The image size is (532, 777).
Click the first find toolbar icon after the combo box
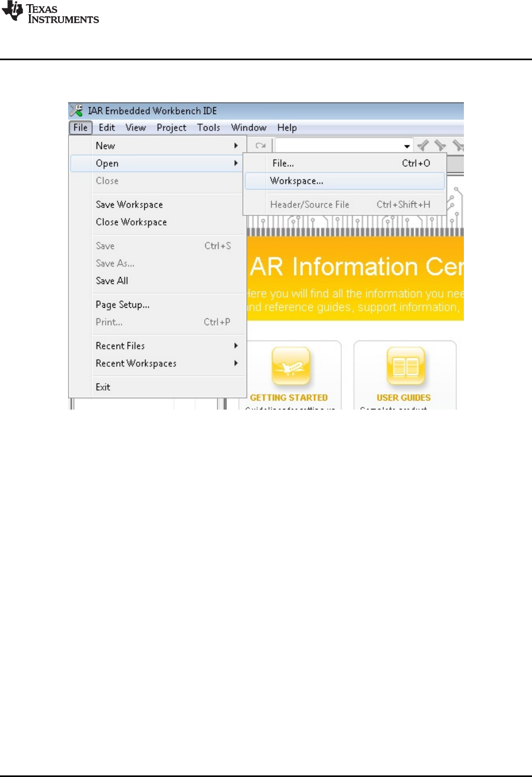click(423, 146)
